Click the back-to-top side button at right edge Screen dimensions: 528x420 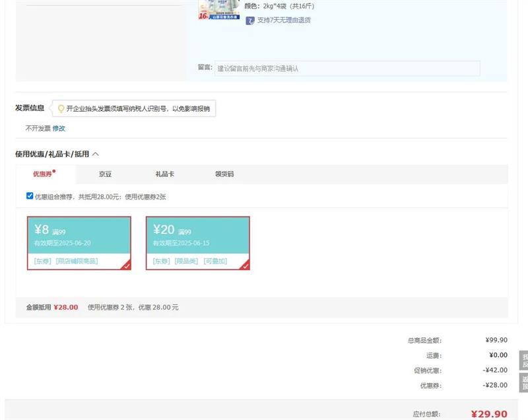(524, 383)
